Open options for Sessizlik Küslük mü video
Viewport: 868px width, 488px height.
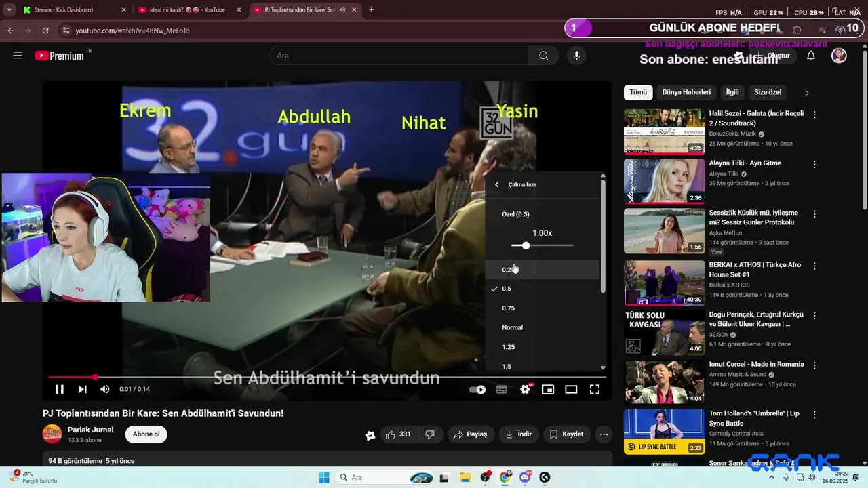pyautogui.click(x=814, y=214)
